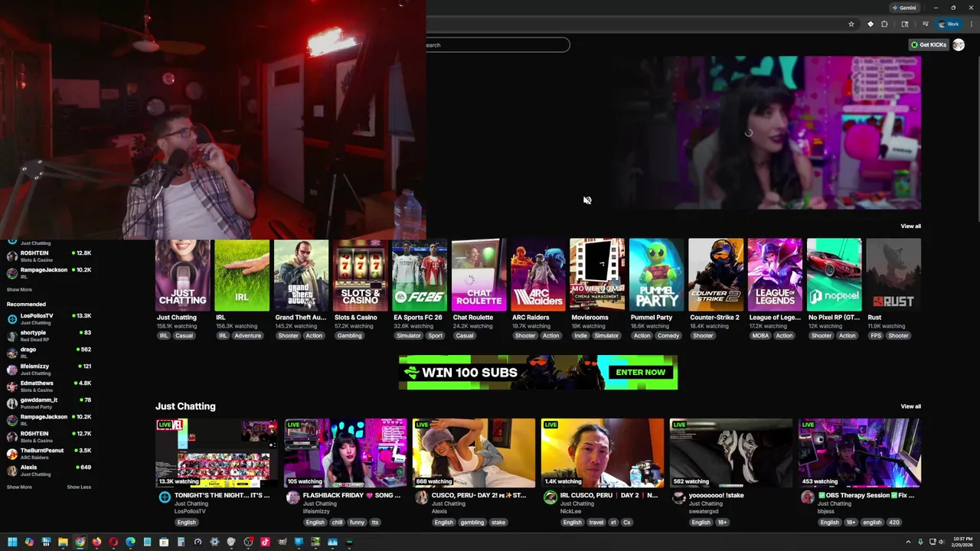Open gawddamm_it channel in sidebar
980x551 pixels.
(x=49, y=403)
